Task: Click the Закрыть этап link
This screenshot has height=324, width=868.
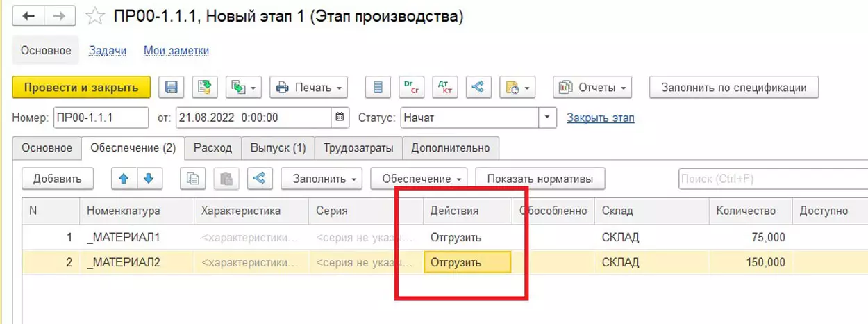Action: pyautogui.click(x=601, y=118)
